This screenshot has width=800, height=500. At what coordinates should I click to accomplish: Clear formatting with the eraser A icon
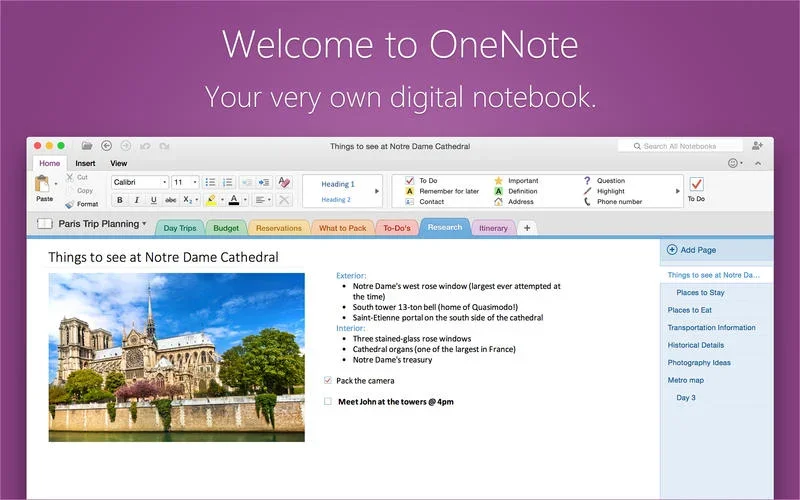pos(284,182)
